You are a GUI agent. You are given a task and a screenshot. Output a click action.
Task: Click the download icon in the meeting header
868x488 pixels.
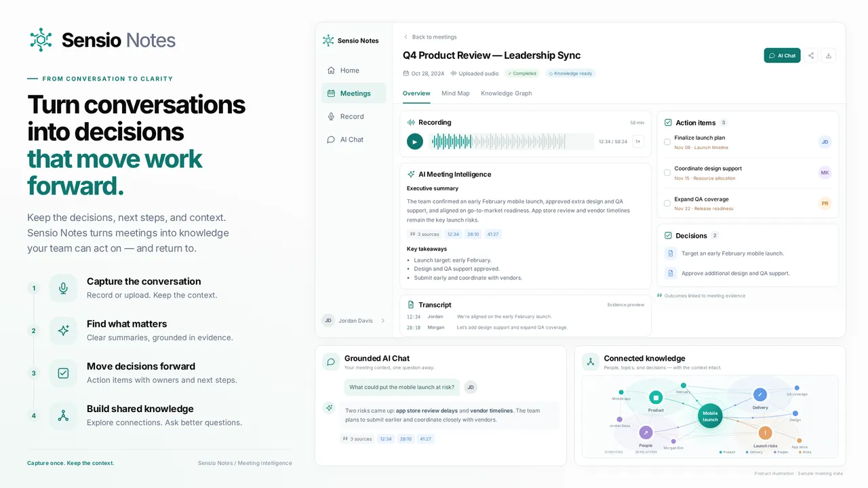pos(829,56)
